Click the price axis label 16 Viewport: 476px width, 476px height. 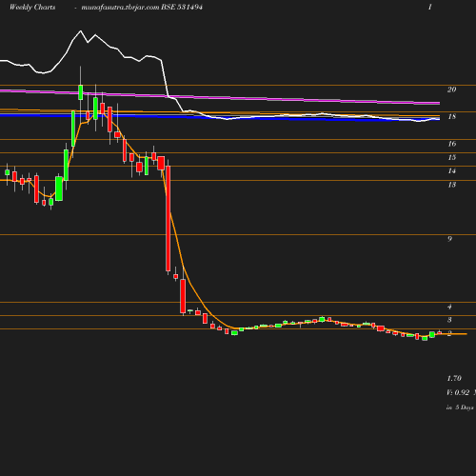pyautogui.click(x=452, y=144)
